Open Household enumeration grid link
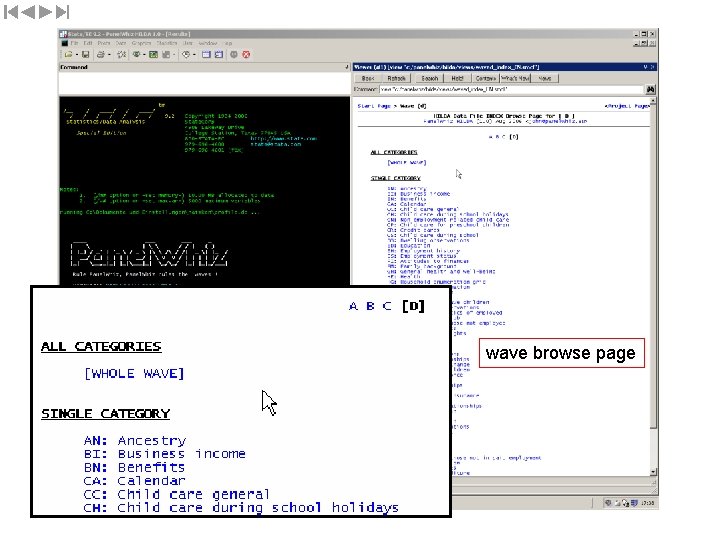The width and height of the screenshot is (720, 540). pyautogui.click(x=436, y=282)
